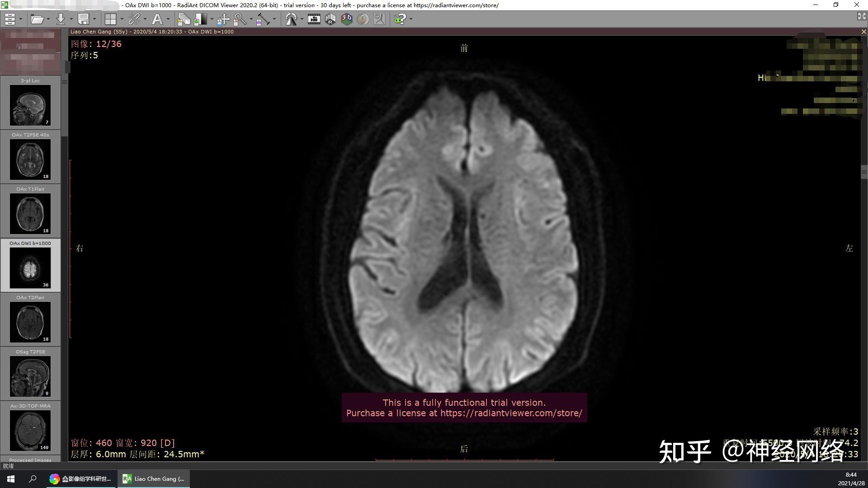The image size is (868, 488).
Task: Open the 3D volume rendering icon
Action: [347, 19]
